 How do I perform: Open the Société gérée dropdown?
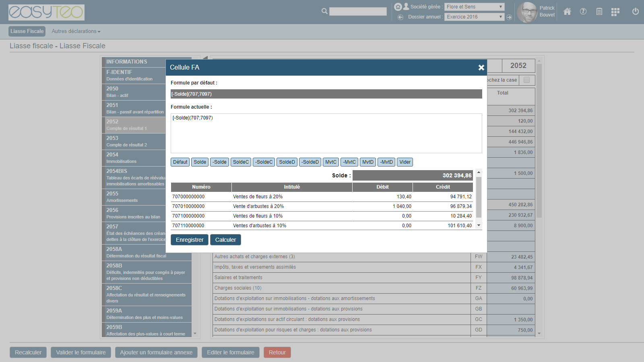(x=474, y=7)
